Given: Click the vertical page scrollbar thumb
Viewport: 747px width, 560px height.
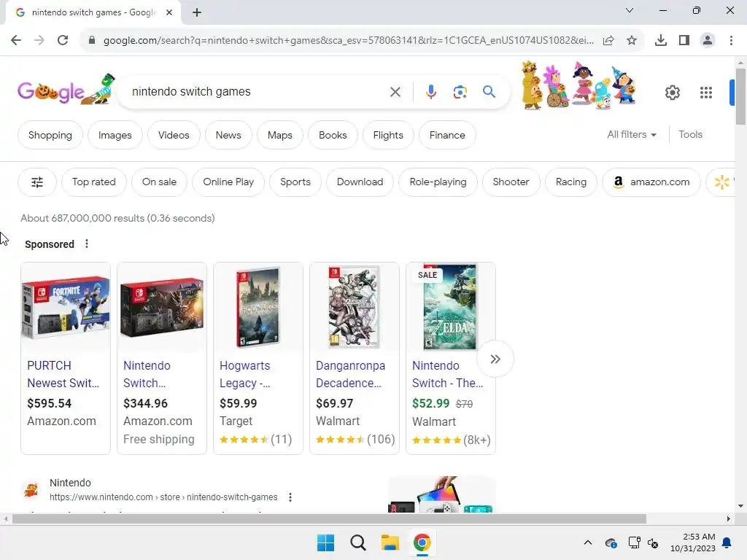Looking at the screenshot, I should click(740, 97).
